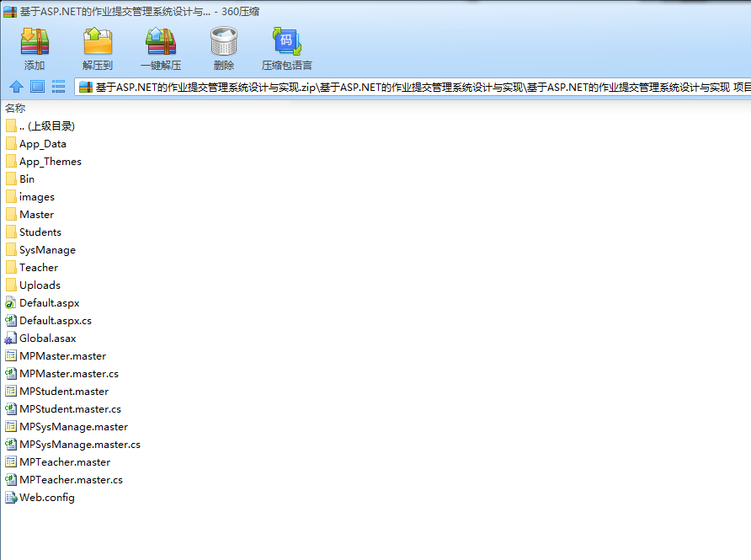This screenshot has height=560, width=751.
Task: Go up one level with blue arrow
Action: pos(16,87)
